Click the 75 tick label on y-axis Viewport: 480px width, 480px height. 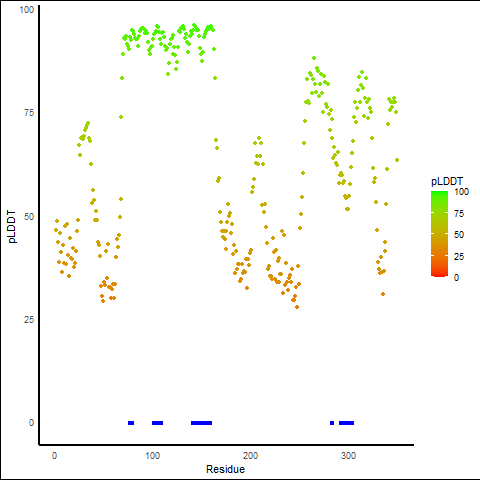pos(29,112)
